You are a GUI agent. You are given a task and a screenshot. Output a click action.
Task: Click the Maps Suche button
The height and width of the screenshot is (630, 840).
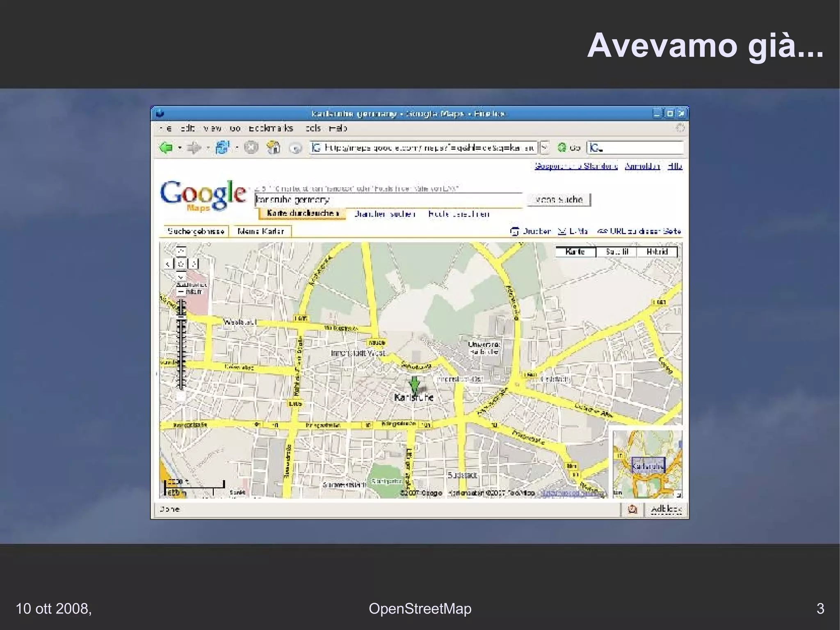point(559,200)
